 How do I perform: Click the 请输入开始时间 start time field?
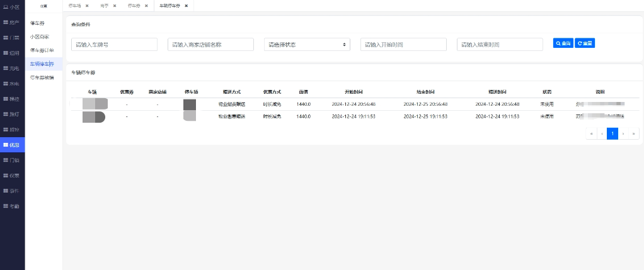(x=403, y=45)
